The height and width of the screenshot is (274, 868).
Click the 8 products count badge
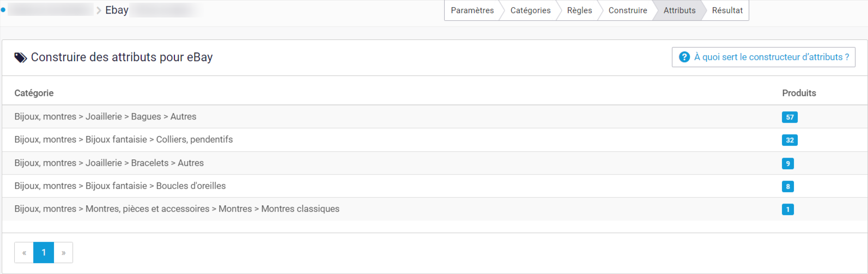coord(788,186)
